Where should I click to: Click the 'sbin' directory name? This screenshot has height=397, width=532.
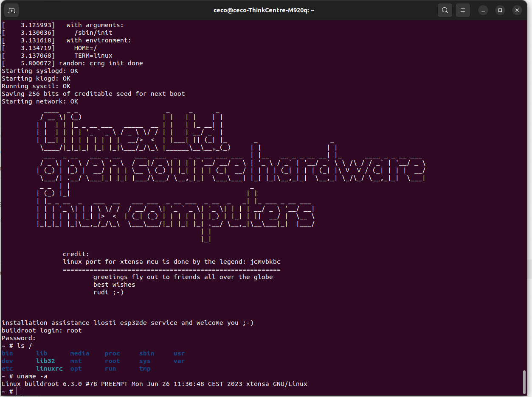147,353
